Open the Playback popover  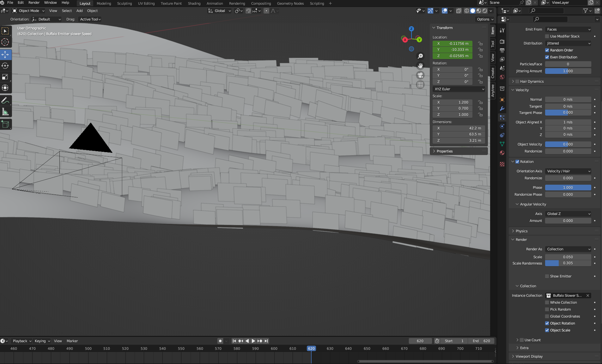click(22, 341)
